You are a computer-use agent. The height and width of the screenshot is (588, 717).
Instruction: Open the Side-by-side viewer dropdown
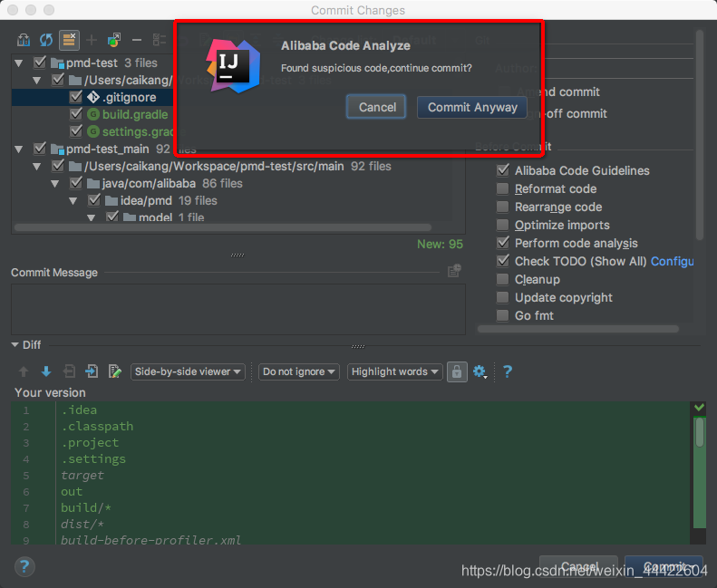pos(188,371)
